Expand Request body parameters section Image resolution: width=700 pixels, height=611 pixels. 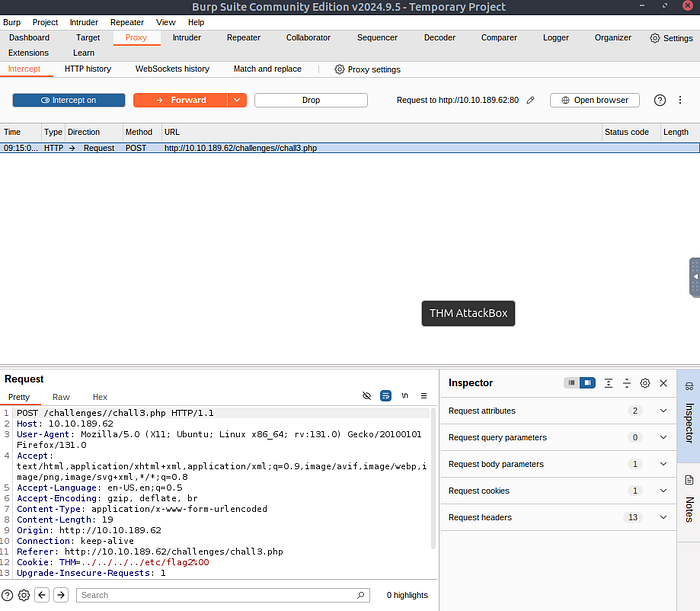click(x=558, y=464)
